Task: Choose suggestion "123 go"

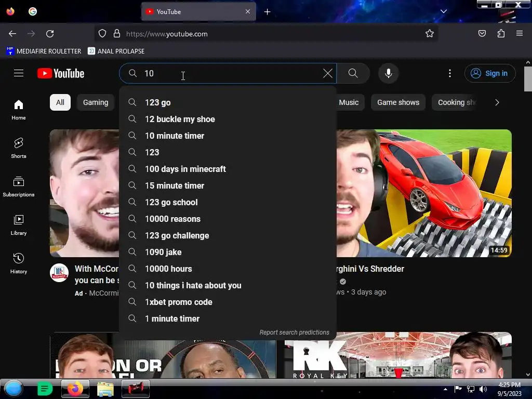Action: (x=228, y=102)
